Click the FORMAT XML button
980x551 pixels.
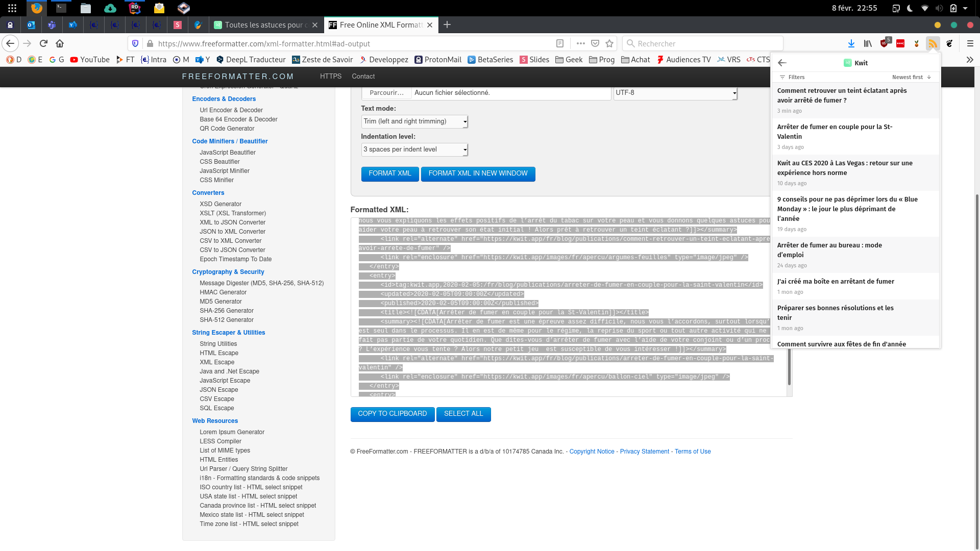tap(390, 174)
